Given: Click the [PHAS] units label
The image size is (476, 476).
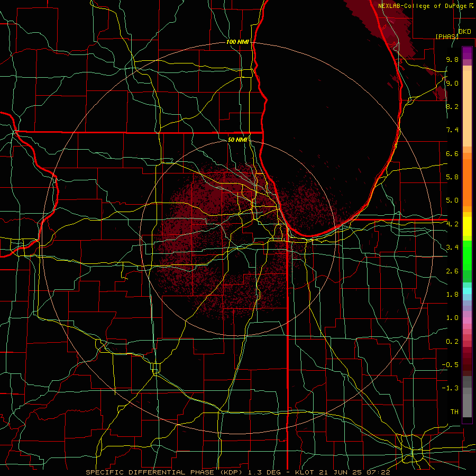Looking at the screenshot, I should pyautogui.click(x=447, y=36).
